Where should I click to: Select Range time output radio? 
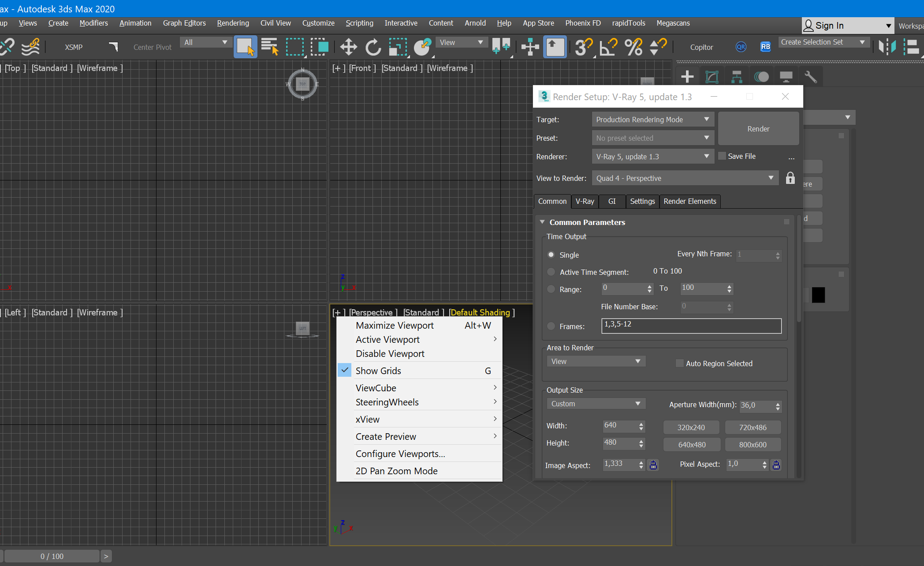(x=551, y=289)
